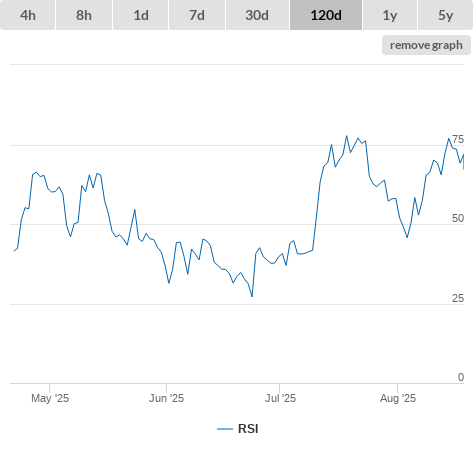Select the active 120d range tab
This screenshot has height=455, width=474.
(x=326, y=15)
